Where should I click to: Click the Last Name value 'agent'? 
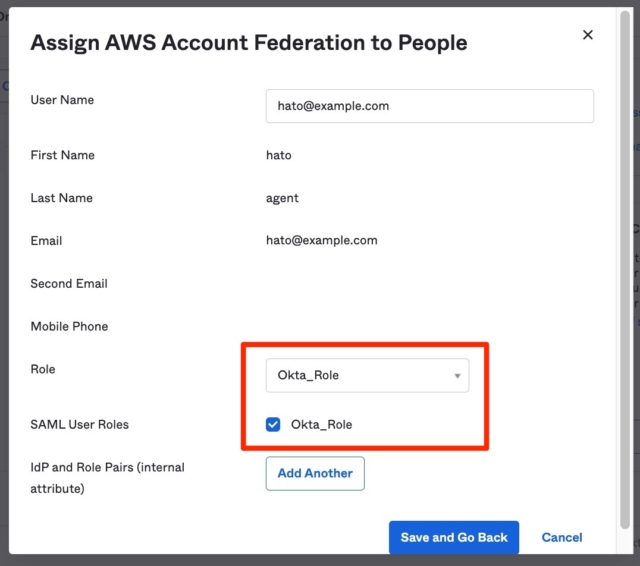point(282,198)
